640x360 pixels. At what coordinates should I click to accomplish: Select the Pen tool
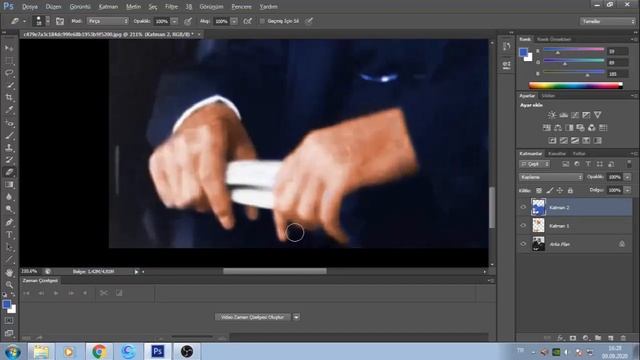[9, 222]
